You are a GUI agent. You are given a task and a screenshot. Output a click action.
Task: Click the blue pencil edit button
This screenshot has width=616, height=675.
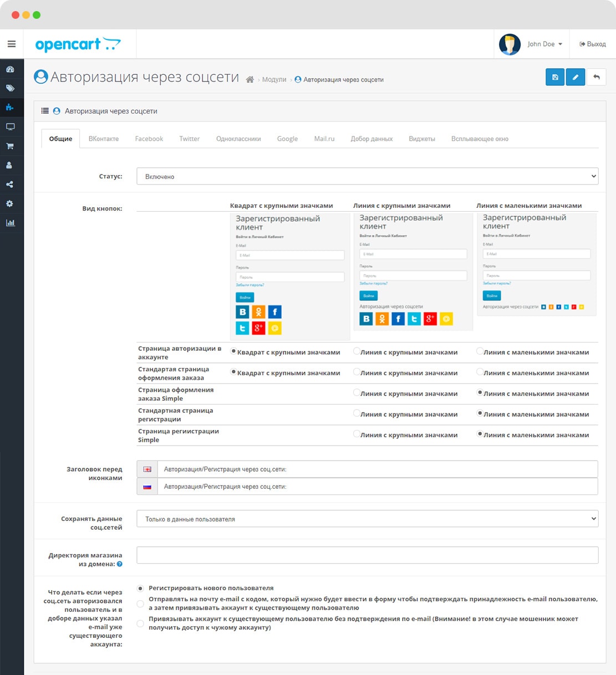tap(576, 77)
